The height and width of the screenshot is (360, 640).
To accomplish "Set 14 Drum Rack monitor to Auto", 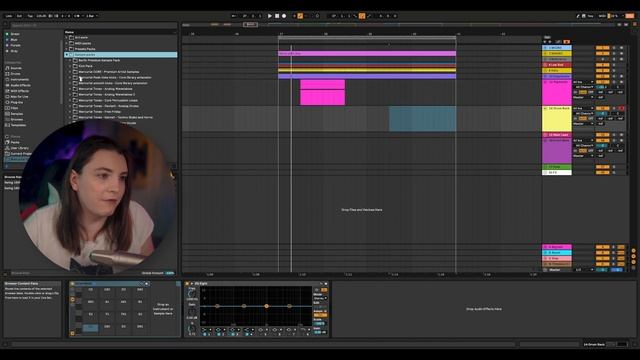I will [583, 118].
